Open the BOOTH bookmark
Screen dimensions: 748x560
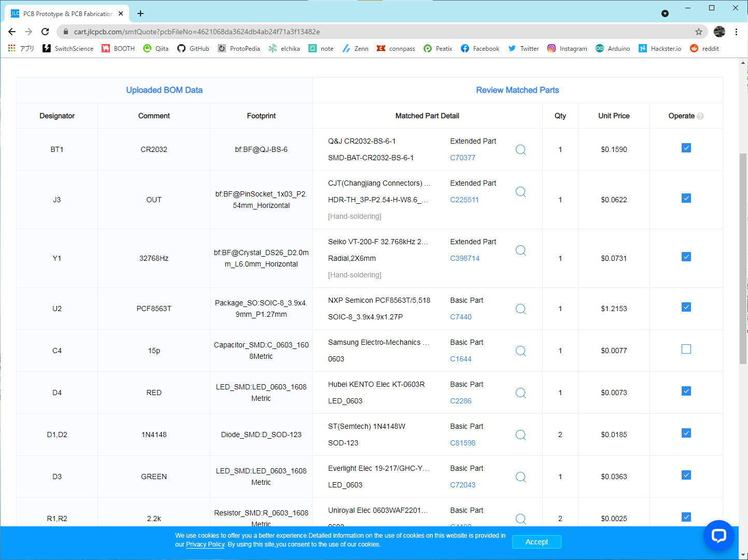coord(118,48)
